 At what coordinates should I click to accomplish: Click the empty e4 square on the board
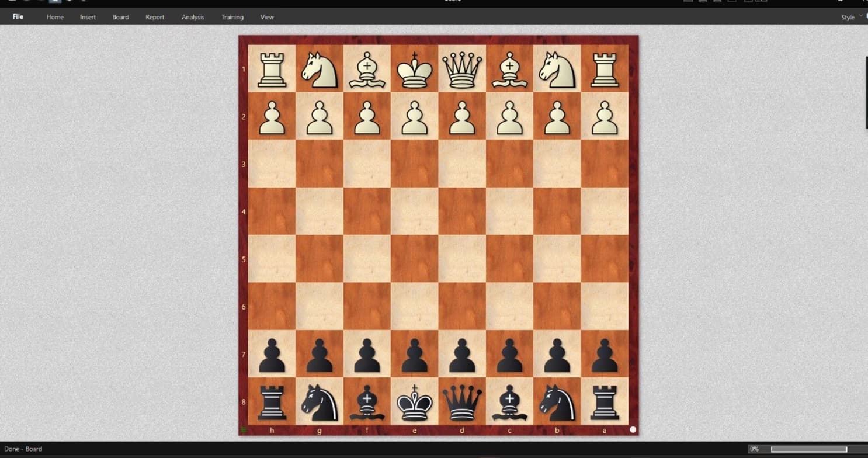point(414,212)
